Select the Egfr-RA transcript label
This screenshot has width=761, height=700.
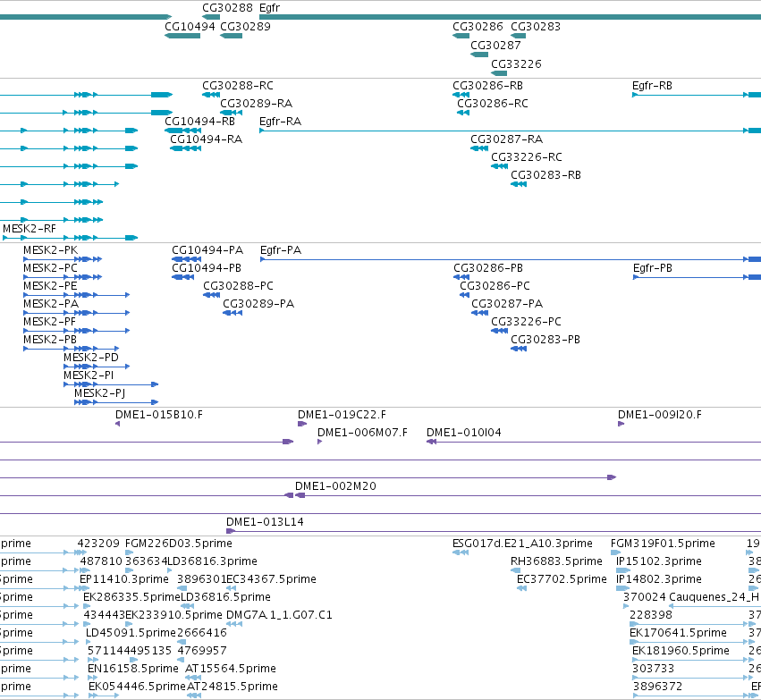(x=280, y=122)
